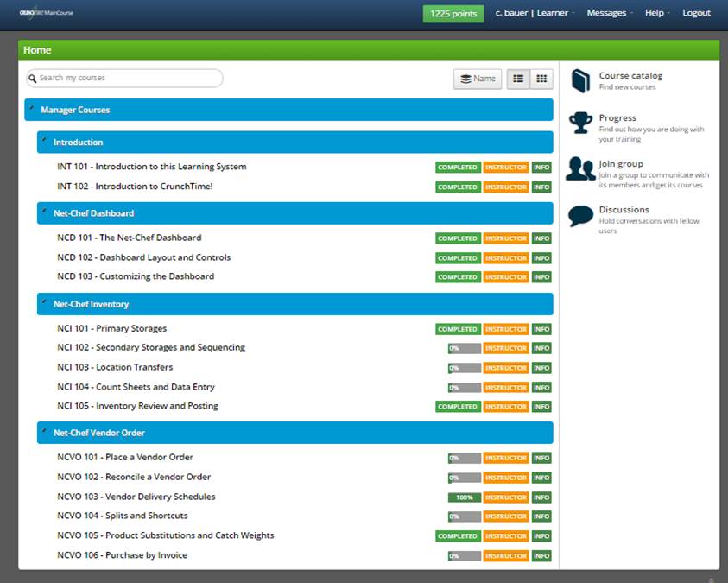
Task: Click the INSTRUCTOR badge for NCVO 106
Action: pos(505,556)
